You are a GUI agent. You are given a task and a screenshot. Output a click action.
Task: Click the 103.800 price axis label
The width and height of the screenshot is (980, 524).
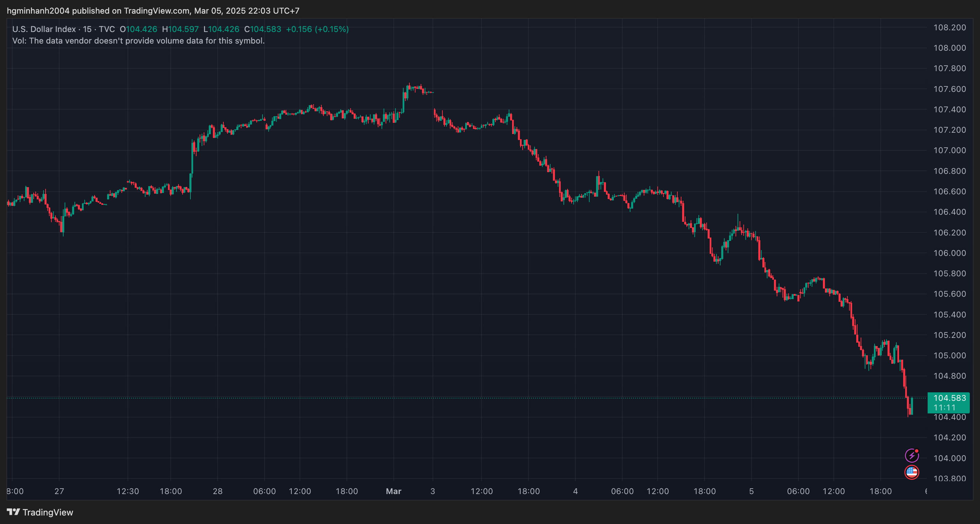949,478
